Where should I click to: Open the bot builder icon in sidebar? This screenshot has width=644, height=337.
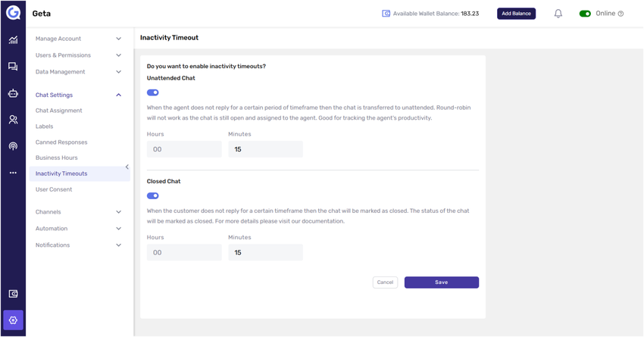coord(13,93)
